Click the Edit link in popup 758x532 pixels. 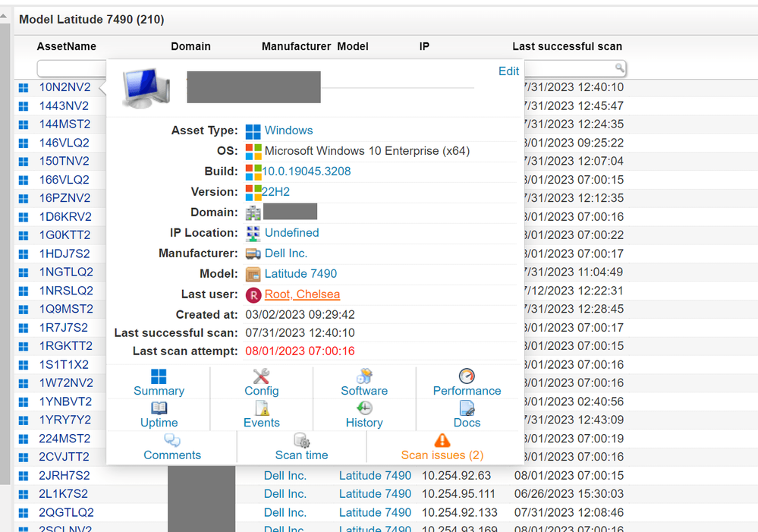508,71
